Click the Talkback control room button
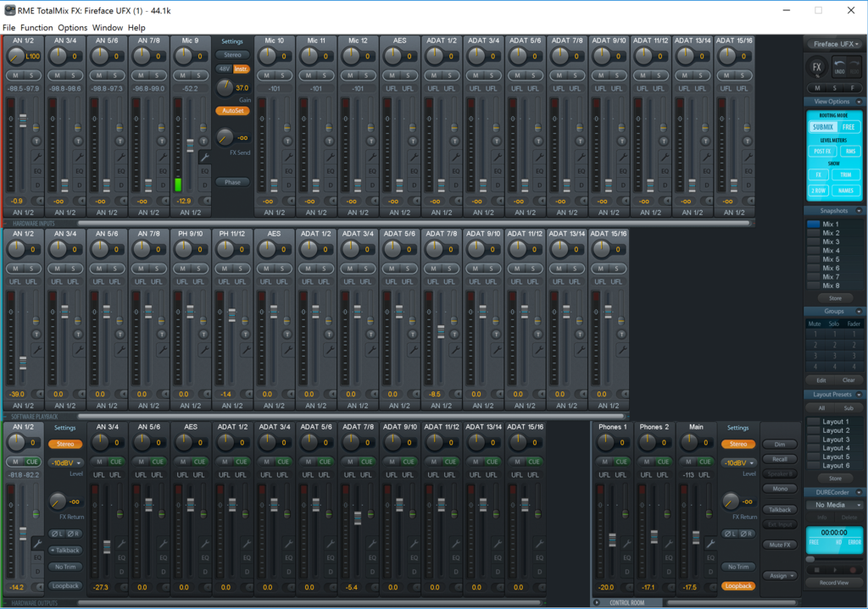 point(780,509)
